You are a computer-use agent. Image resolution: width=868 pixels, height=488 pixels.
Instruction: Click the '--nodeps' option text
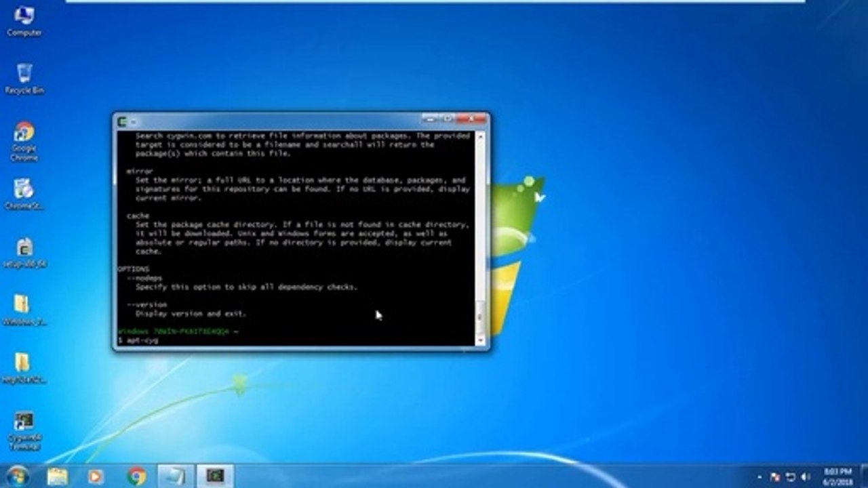click(x=144, y=278)
